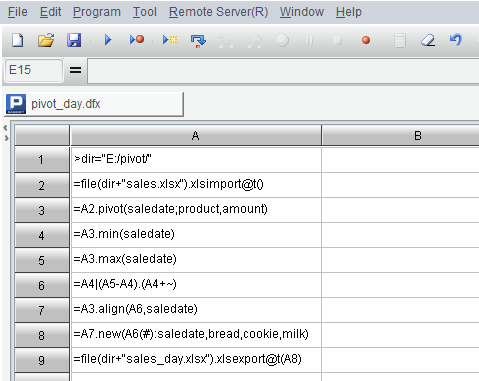Click the disabled step return icon
This screenshot has height=381, width=479.
click(255, 41)
